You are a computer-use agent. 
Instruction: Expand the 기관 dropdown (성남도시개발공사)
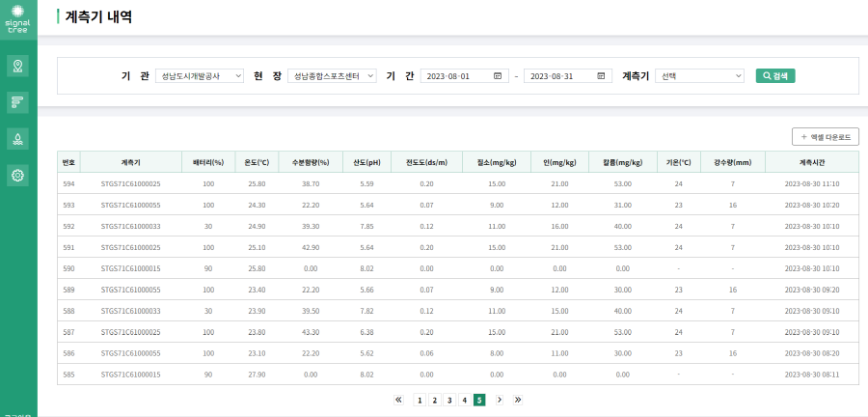point(200,76)
